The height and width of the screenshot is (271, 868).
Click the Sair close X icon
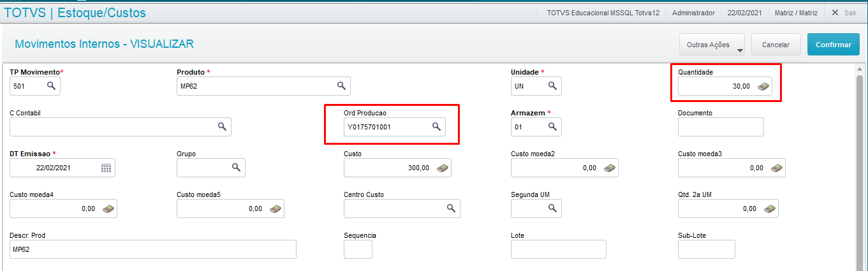(834, 12)
